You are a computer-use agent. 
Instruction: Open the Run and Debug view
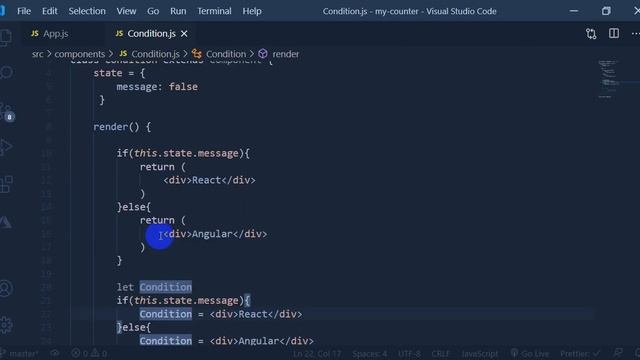(x=6, y=147)
